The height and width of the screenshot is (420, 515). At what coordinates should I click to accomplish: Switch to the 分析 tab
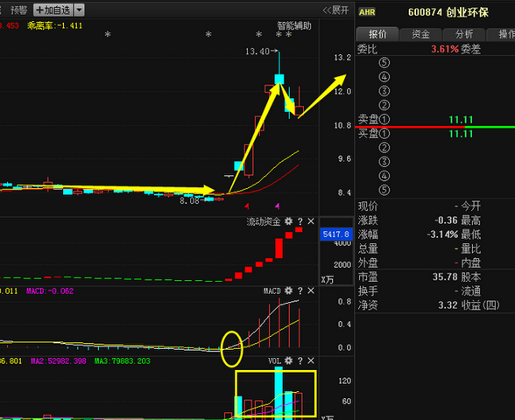point(464,34)
